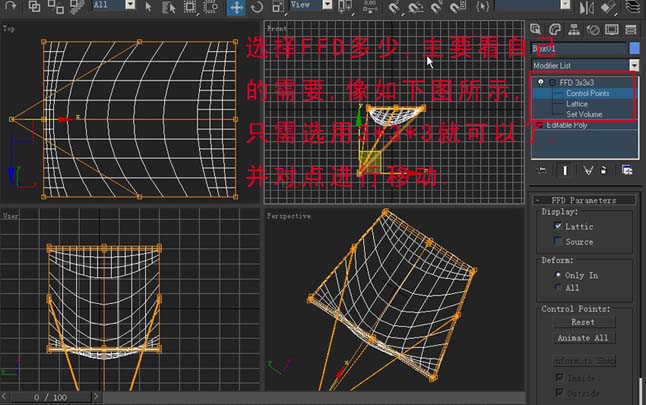Select Lattice sub-object level
Screen dimensions: 646x405
tap(577, 104)
